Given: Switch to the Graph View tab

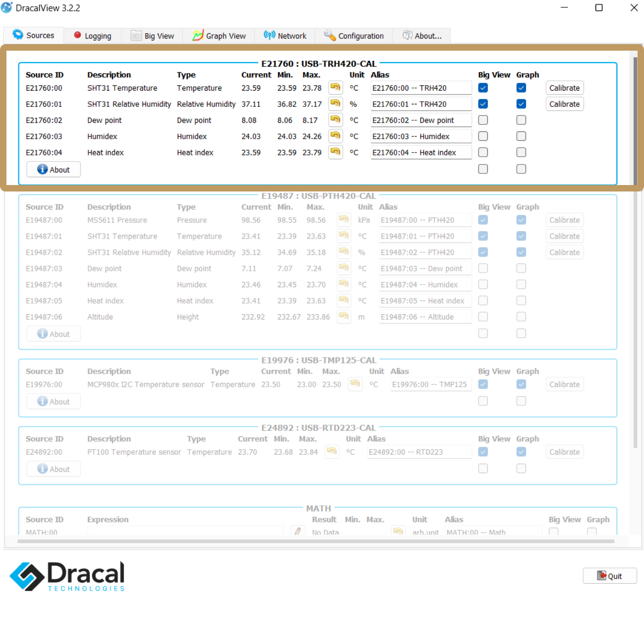Looking at the screenshot, I should click(x=219, y=36).
